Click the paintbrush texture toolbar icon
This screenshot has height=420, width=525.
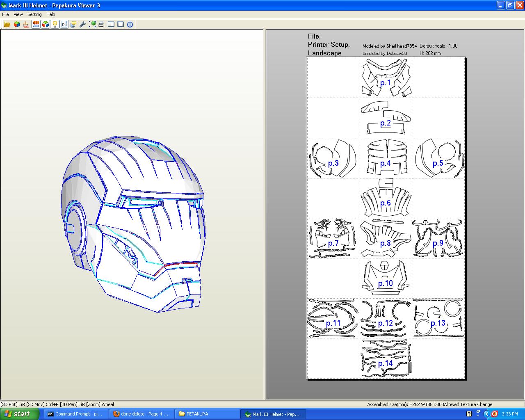[x=26, y=24]
